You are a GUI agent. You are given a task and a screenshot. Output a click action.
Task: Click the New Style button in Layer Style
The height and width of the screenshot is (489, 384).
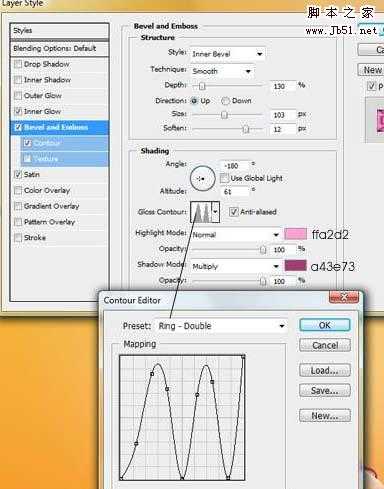click(x=371, y=70)
